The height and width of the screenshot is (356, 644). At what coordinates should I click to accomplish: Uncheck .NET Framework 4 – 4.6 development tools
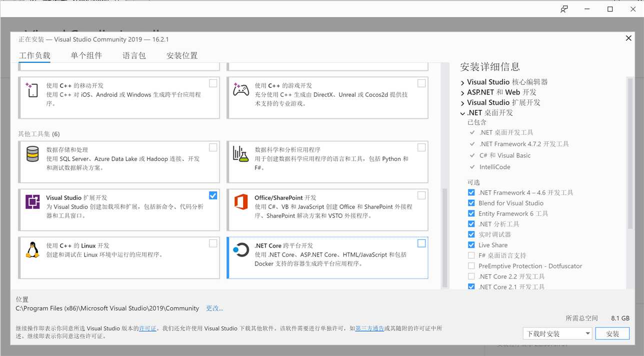(471, 192)
